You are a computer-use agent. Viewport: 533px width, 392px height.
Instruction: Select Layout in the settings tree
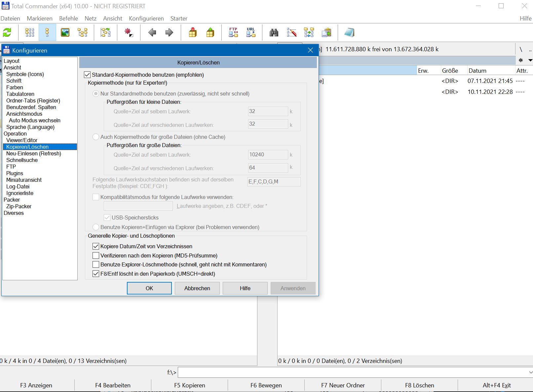pos(12,61)
